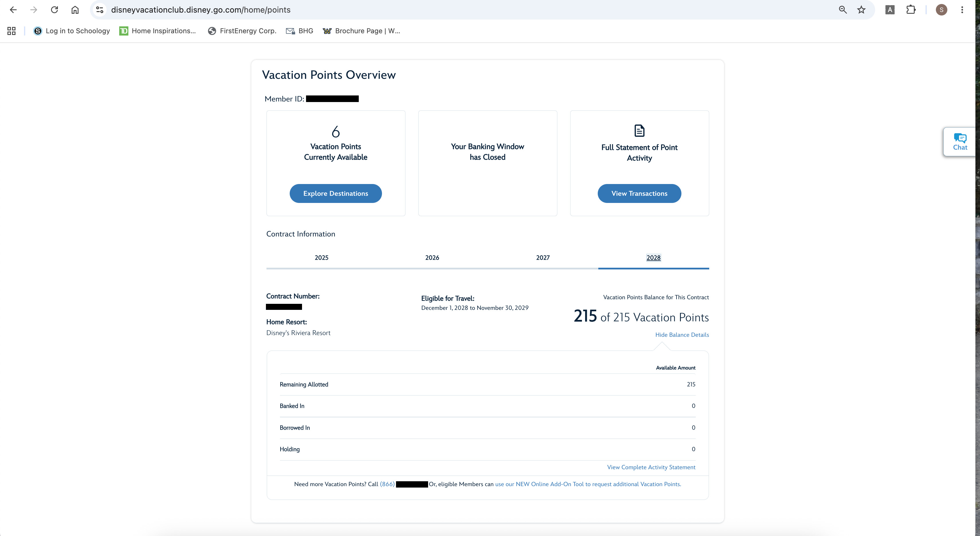Go back to the previous page

tap(13, 10)
